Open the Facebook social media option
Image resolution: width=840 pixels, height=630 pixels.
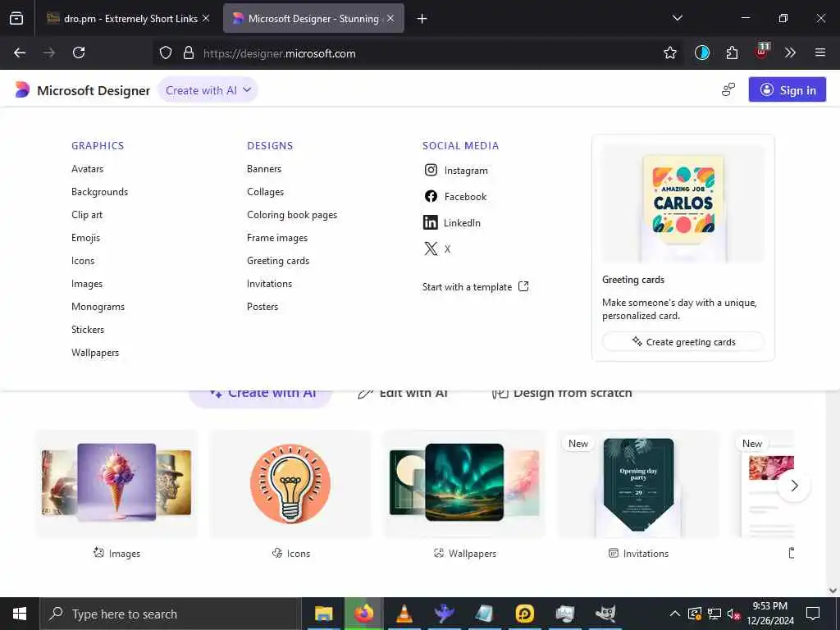(455, 197)
